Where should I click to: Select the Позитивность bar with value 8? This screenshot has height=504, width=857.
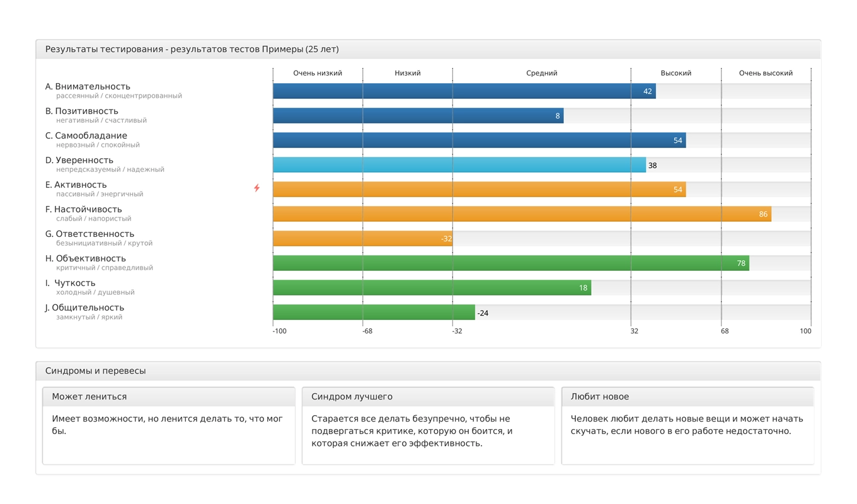click(418, 116)
